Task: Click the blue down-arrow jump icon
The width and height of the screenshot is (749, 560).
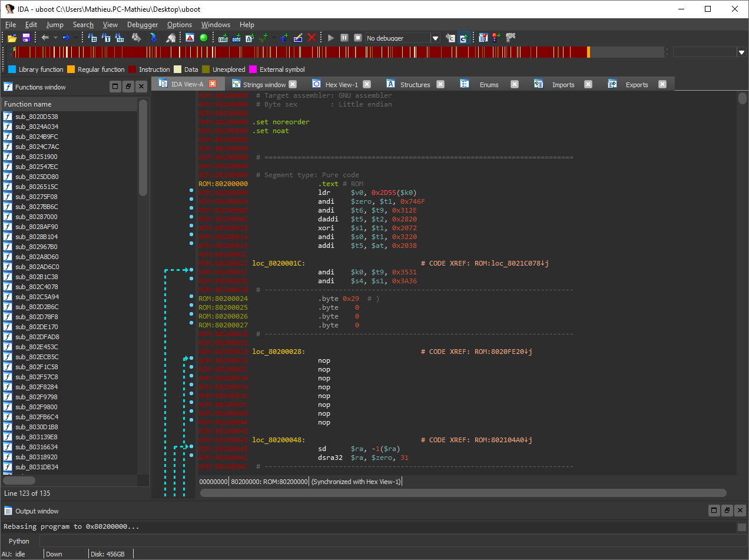Action: tap(153, 38)
